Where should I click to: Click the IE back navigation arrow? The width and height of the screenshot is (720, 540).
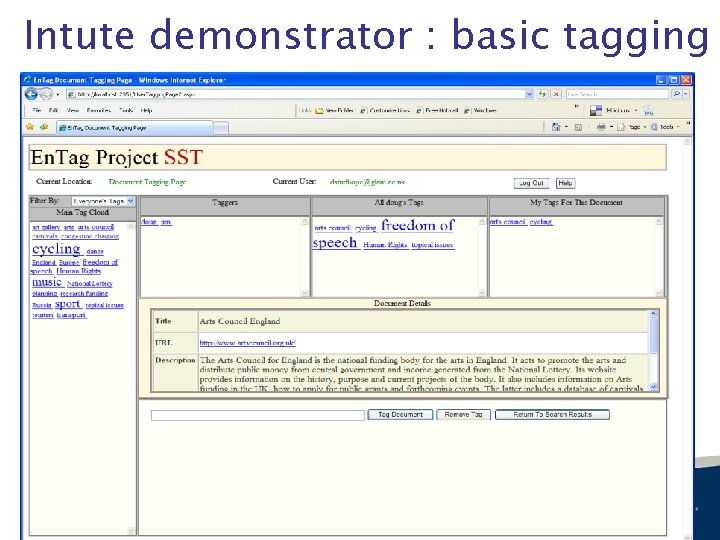click(x=31, y=94)
